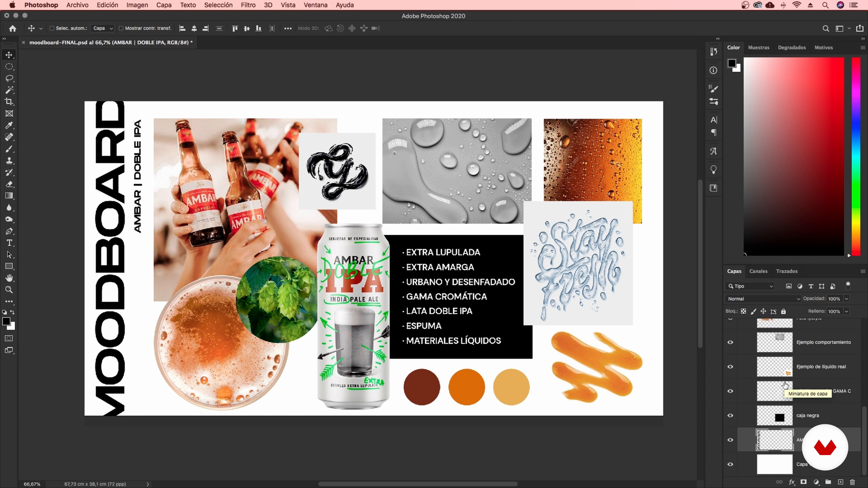Select the Type tool
Image resolution: width=868 pixels, height=488 pixels.
pos(9,243)
